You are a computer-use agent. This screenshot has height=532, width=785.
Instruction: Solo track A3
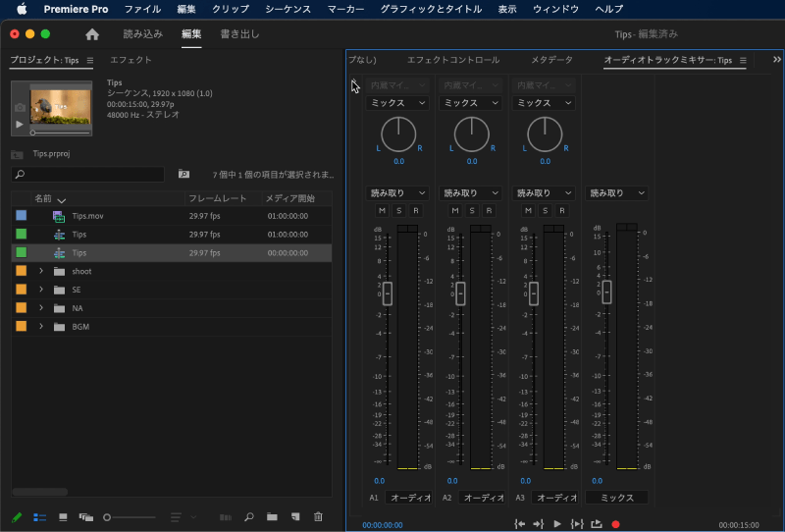tap(546, 210)
